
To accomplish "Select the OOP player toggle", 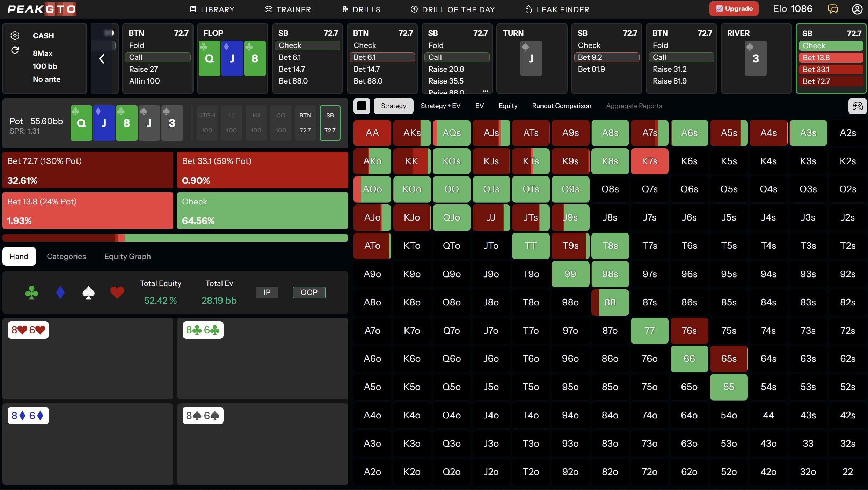I will [x=309, y=293].
